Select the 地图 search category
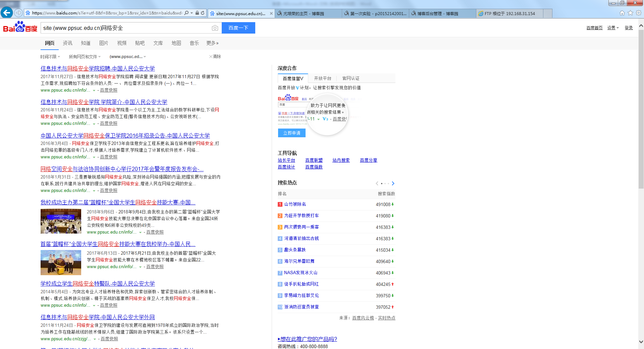 point(176,43)
